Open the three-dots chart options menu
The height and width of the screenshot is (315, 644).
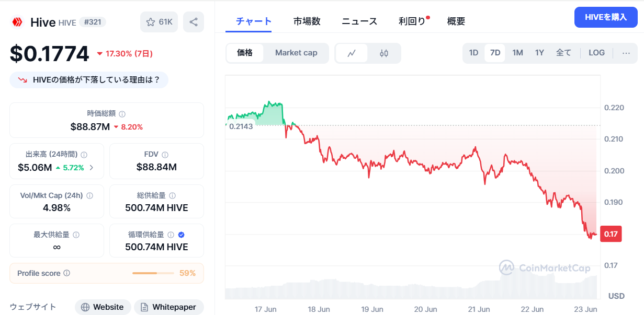pyautogui.click(x=626, y=53)
